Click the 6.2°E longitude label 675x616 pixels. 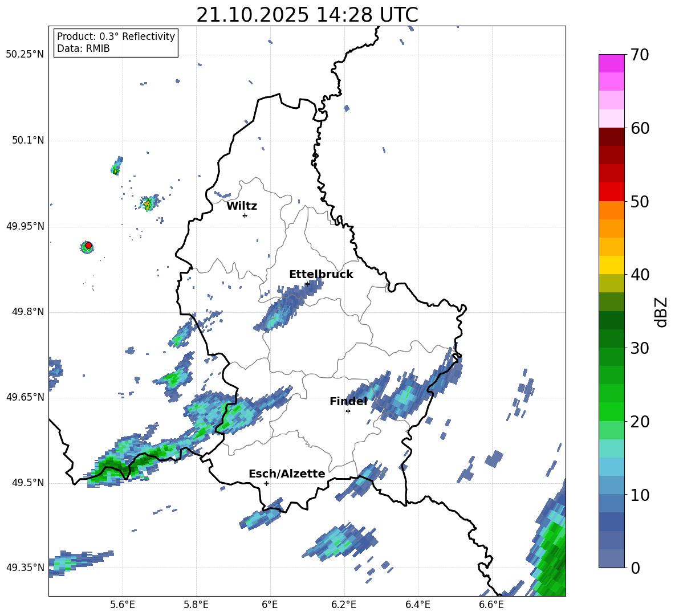coord(344,605)
